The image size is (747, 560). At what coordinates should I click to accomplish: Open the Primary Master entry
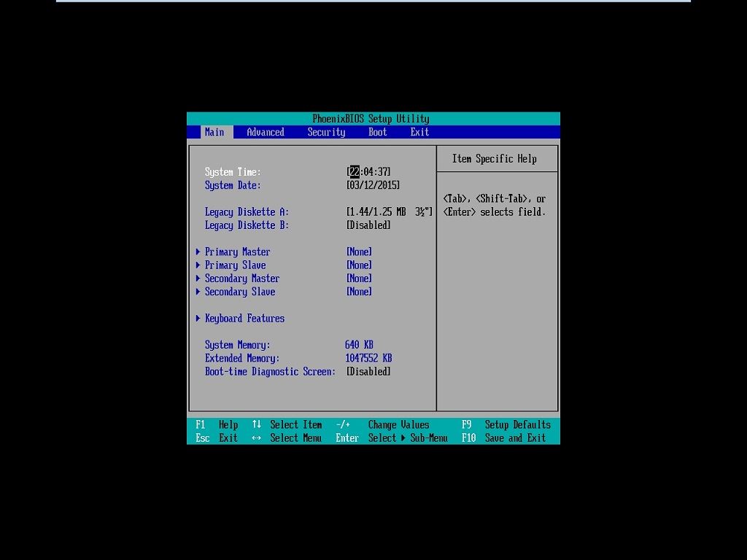coord(237,252)
